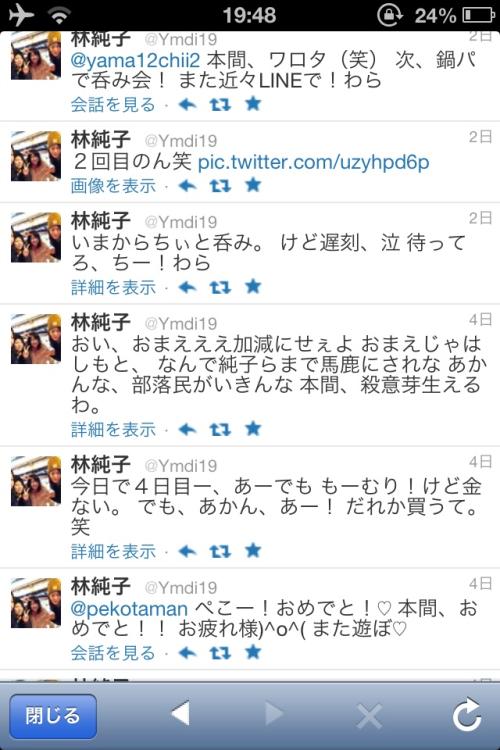500x750 pixels.
Task: Open avatar of the 2回目のん笑 tweet
Action: tap(36, 156)
